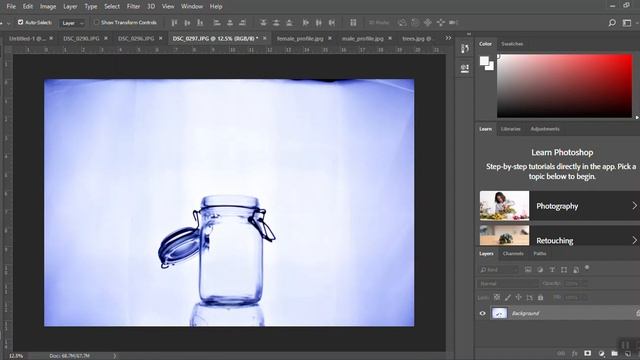Click the Auto-Align Layers icon
640x360 pixels.
tap(353, 23)
